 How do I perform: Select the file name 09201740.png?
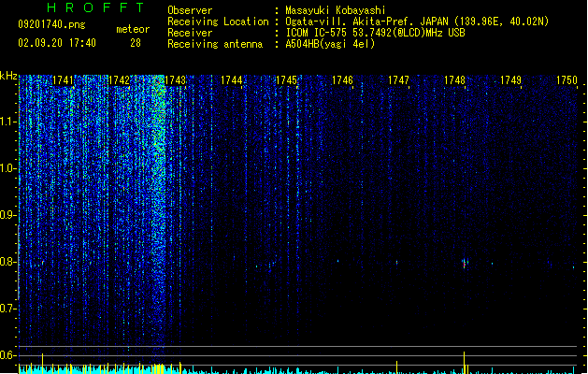point(51,24)
